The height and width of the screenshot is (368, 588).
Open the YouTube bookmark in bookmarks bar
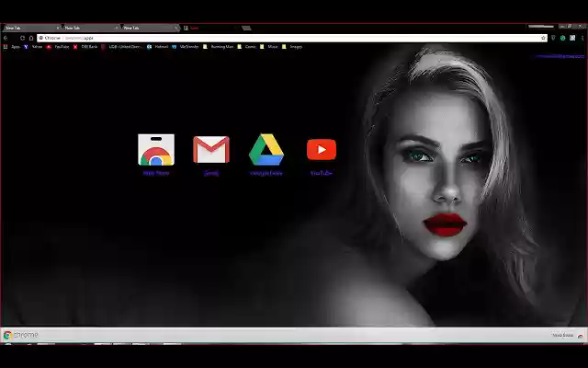58,47
